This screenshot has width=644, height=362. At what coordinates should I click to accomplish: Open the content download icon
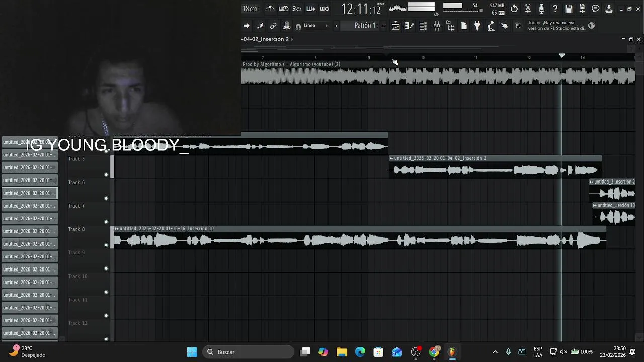point(609,9)
